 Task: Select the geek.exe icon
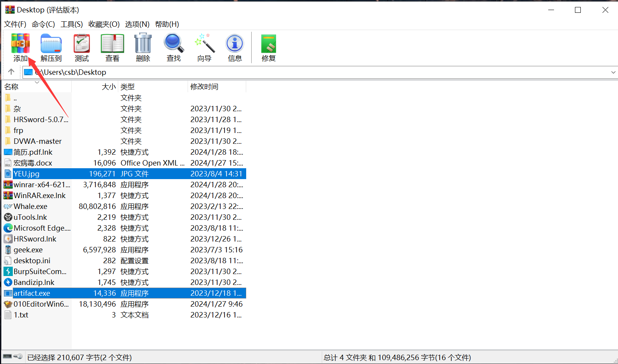tap(8, 250)
